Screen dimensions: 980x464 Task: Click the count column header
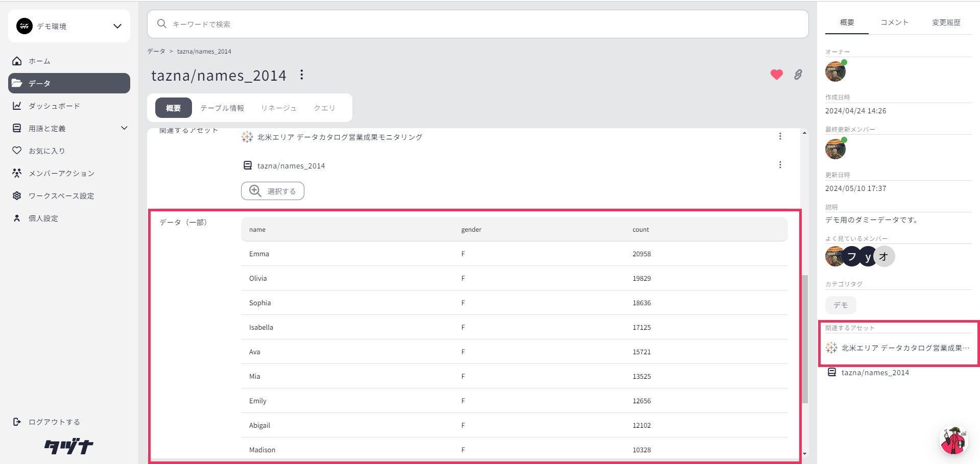[x=641, y=230]
